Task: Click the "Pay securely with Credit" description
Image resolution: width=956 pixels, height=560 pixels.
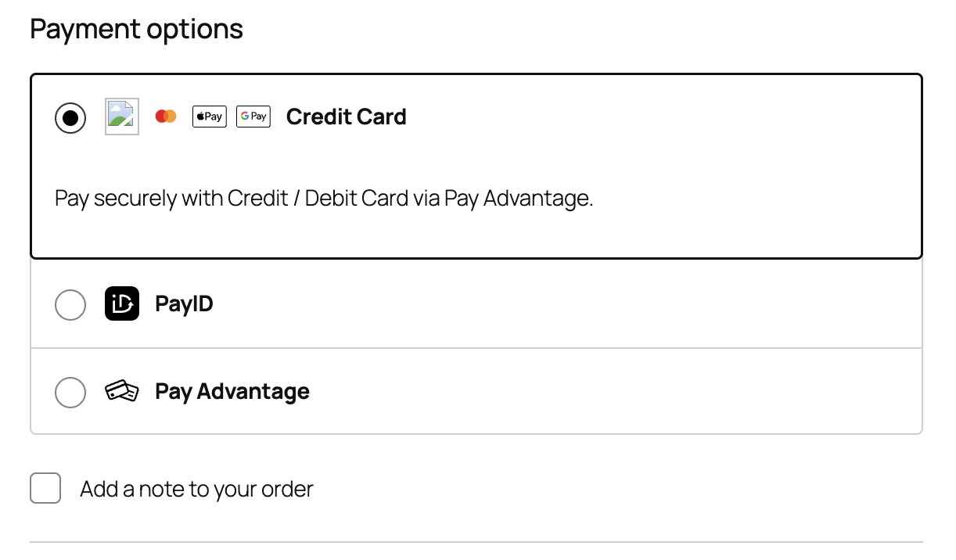Action: 324,199
